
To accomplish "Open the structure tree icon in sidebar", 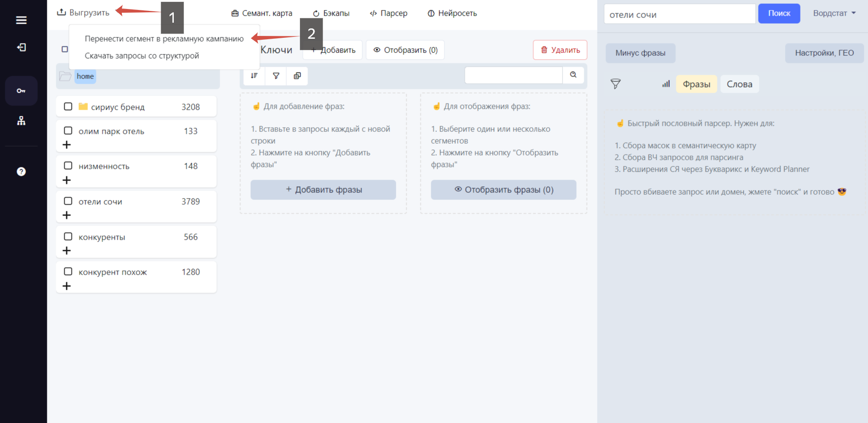I will tap(21, 121).
